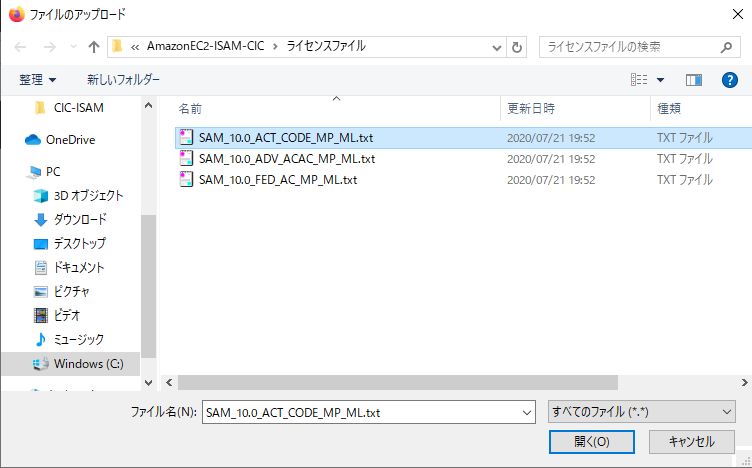Change the view layout icon
The height and width of the screenshot is (468, 752).
[x=639, y=80]
